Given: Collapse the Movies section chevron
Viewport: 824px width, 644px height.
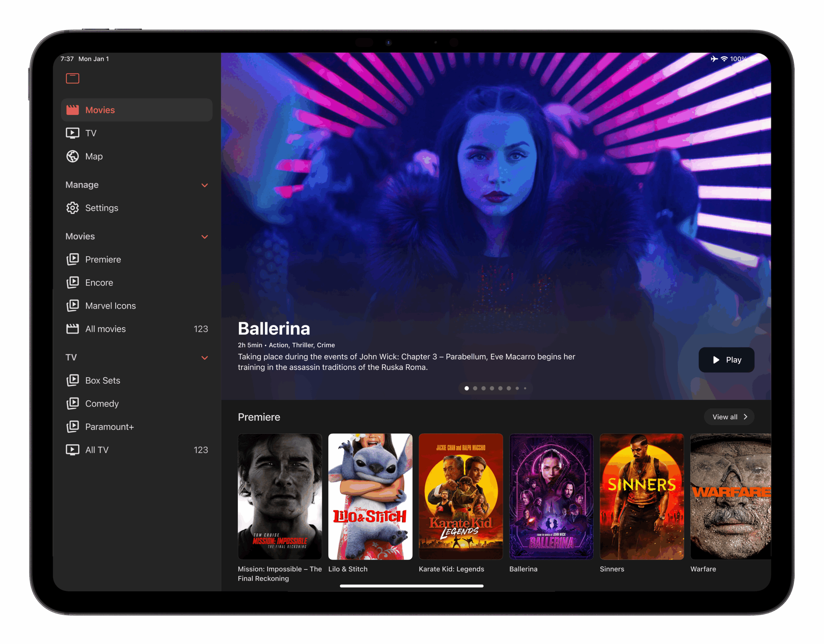Looking at the screenshot, I should (204, 237).
